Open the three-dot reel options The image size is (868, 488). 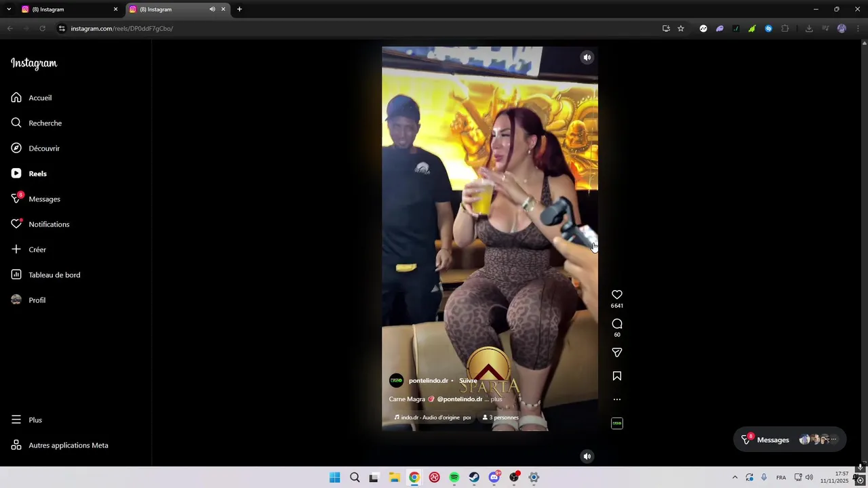617,399
